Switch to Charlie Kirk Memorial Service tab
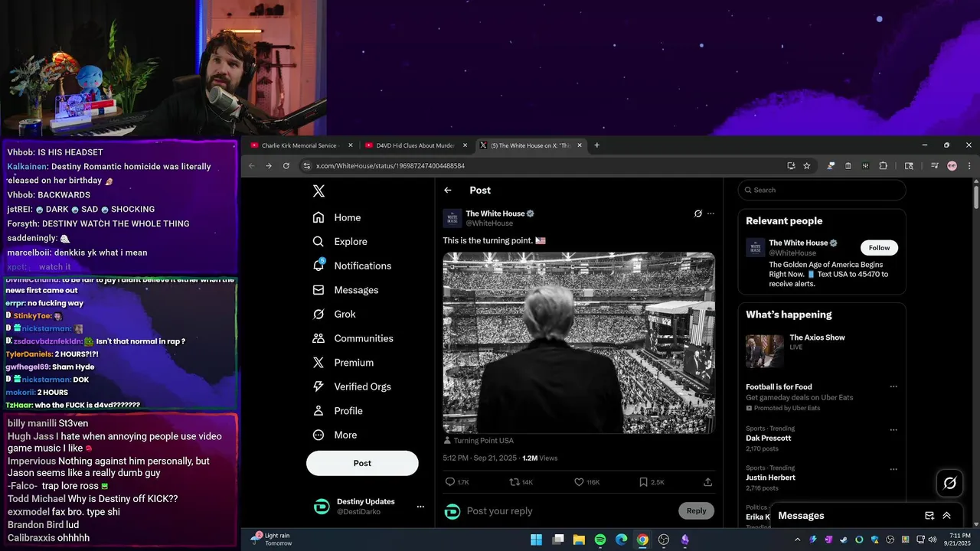The image size is (980, 551). pyautogui.click(x=302, y=145)
